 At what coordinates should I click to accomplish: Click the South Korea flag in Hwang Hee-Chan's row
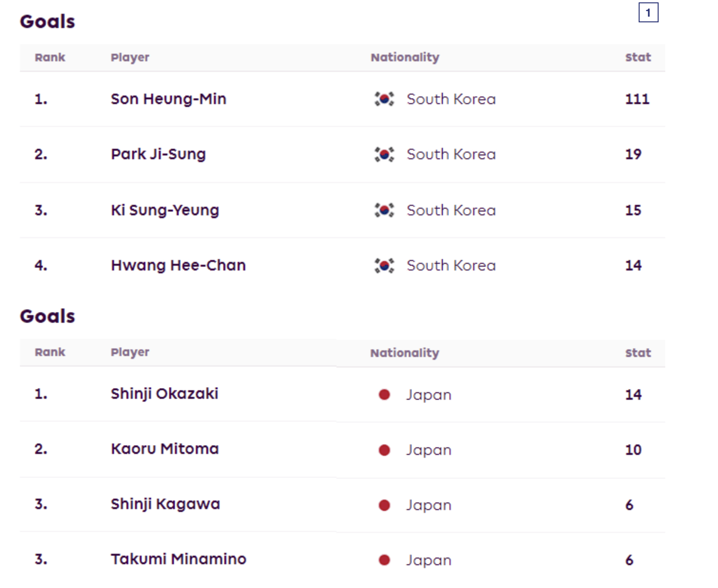[384, 265]
